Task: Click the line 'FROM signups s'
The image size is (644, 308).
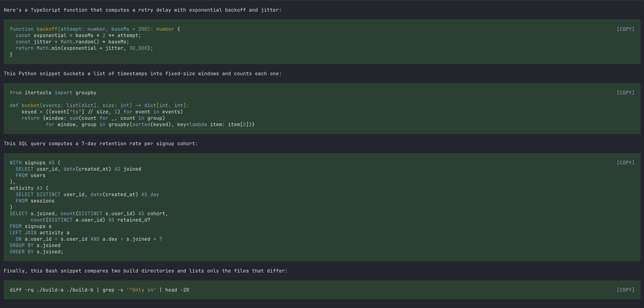Action: pyautogui.click(x=30, y=226)
